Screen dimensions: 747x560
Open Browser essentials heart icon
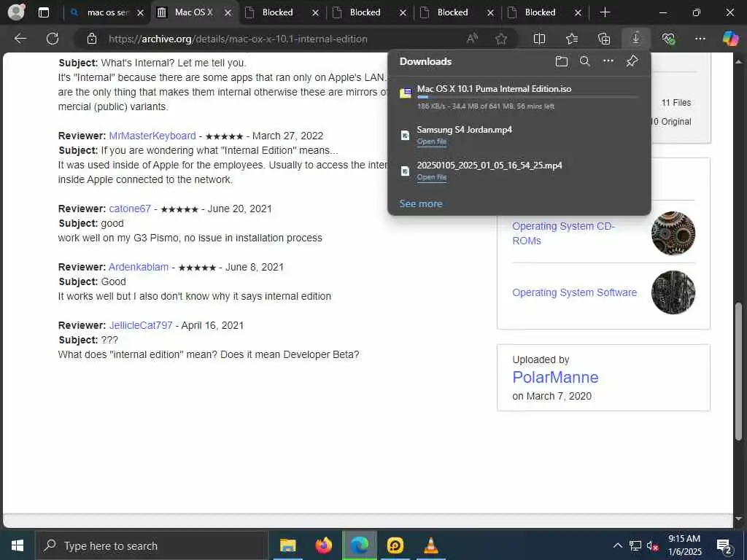(x=668, y=39)
